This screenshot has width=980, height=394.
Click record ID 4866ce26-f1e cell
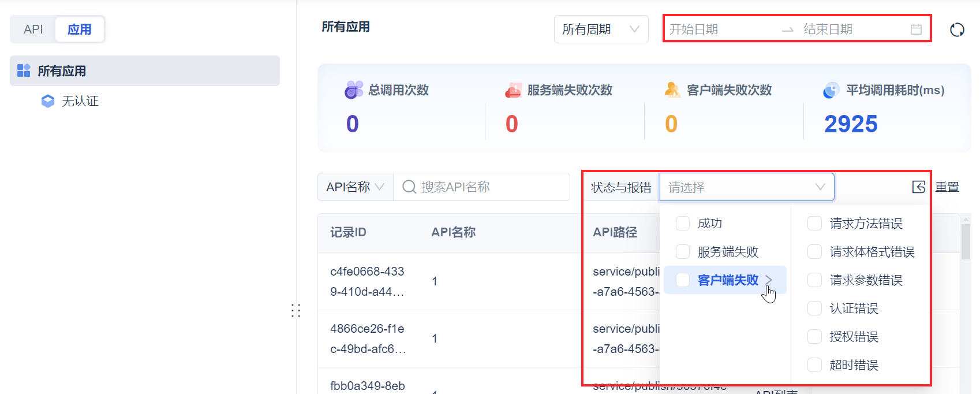(368, 339)
